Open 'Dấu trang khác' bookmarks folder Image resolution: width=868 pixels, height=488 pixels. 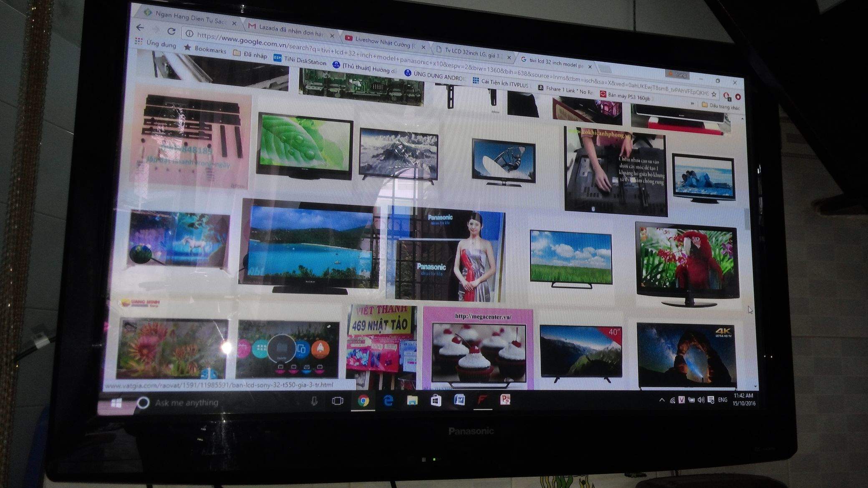(721, 106)
